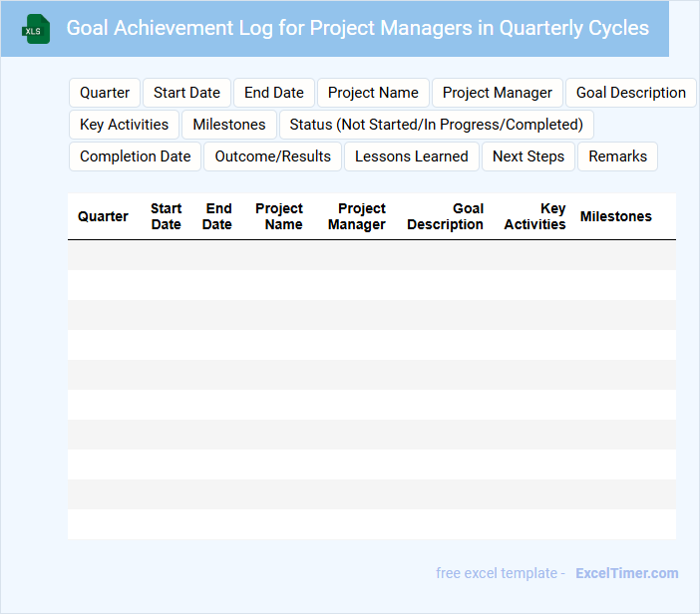Open the Goal Description tag
Screen dimensions: 700x614
[x=630, y=93]
